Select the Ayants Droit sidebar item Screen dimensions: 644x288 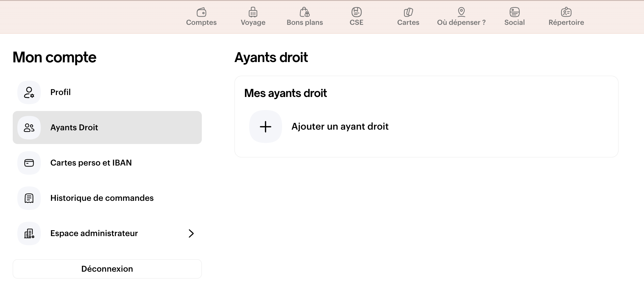pos(74,128)
